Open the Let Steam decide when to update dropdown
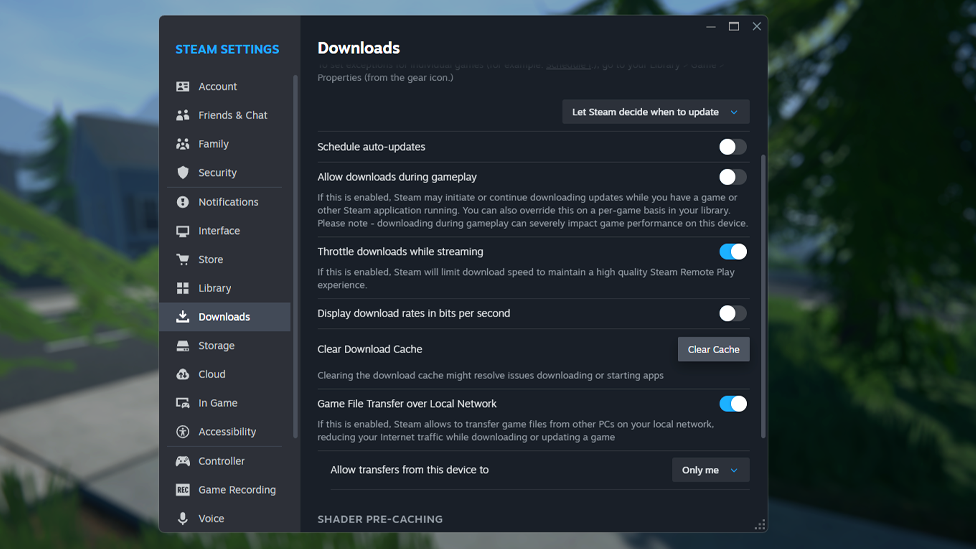 click(x=655, y=112)
